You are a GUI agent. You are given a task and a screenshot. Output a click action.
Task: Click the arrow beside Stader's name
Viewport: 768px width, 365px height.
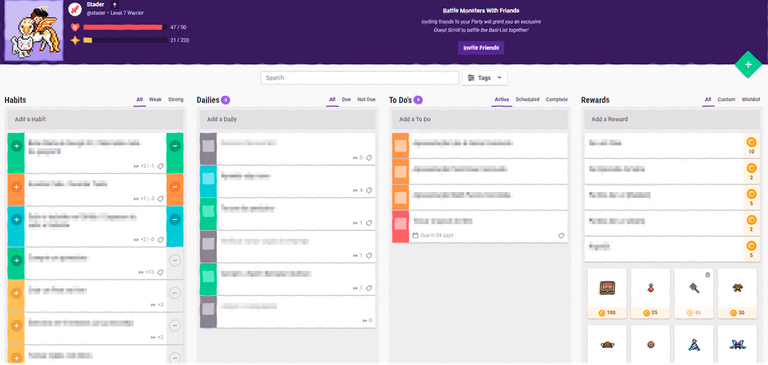point(115,4)
